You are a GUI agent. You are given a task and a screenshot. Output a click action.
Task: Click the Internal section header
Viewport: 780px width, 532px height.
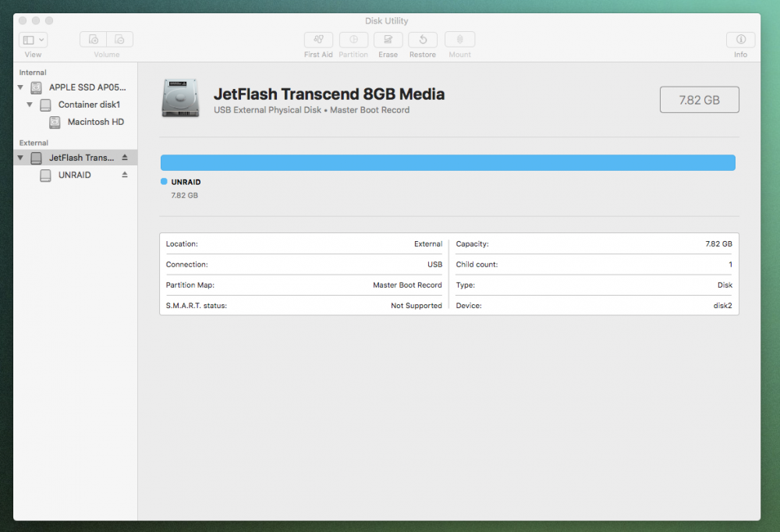33,73
